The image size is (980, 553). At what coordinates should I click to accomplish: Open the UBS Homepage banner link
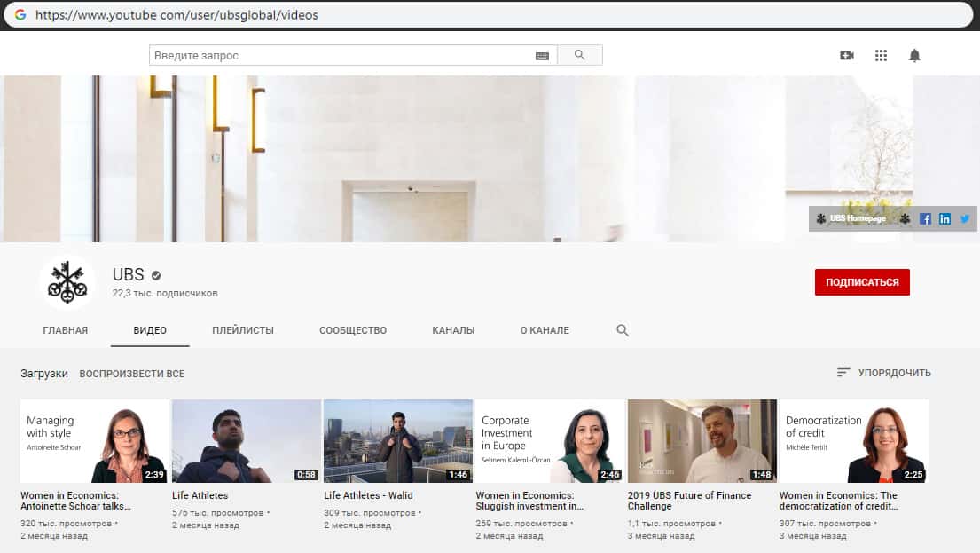(x=857, y=218)
